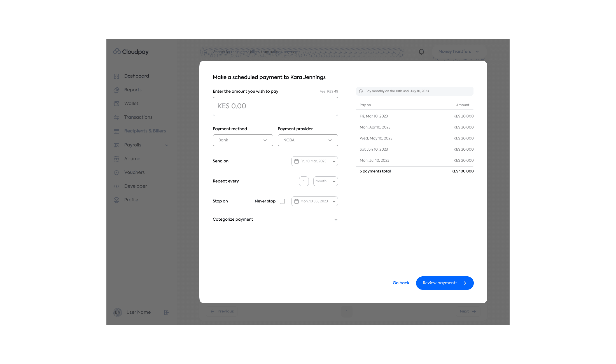The width and height of the screenshot is (616, 364).
Task: Open Vouchers in the sidebar menu
Action: point(134,172)
